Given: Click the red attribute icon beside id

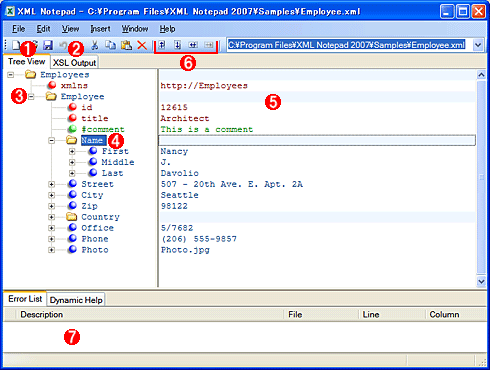Looking at the screenshot, I should 72,107.
